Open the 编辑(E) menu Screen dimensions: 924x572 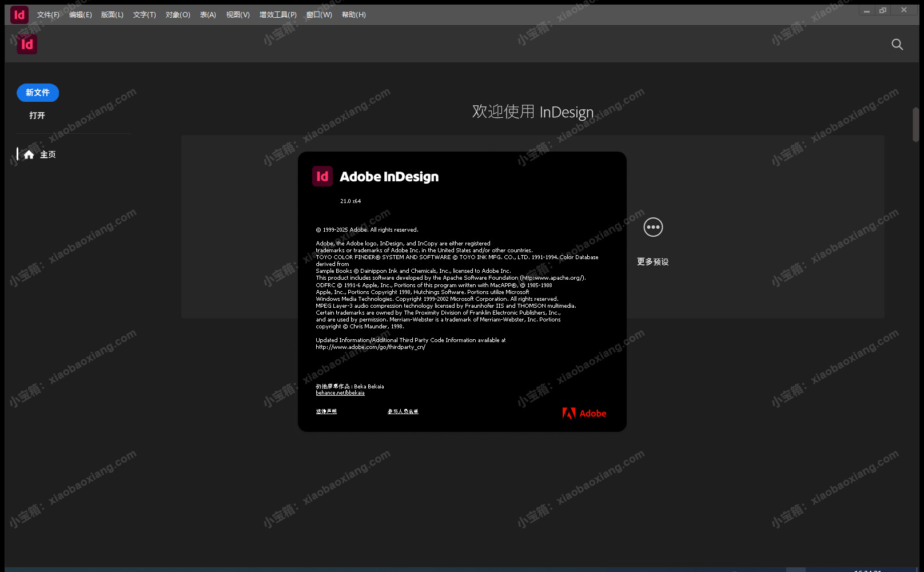pos(81,15)
